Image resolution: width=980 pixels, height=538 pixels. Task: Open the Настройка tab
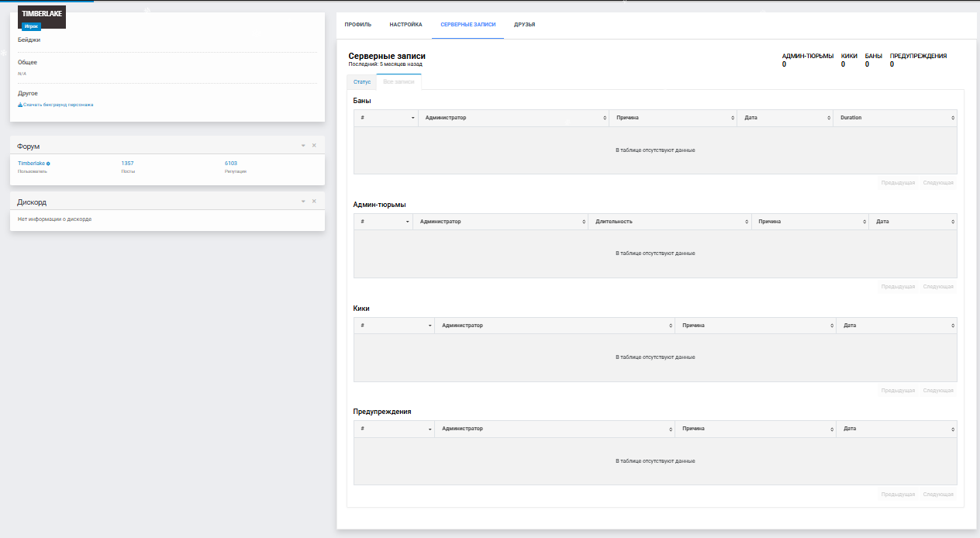click(405, 25)
